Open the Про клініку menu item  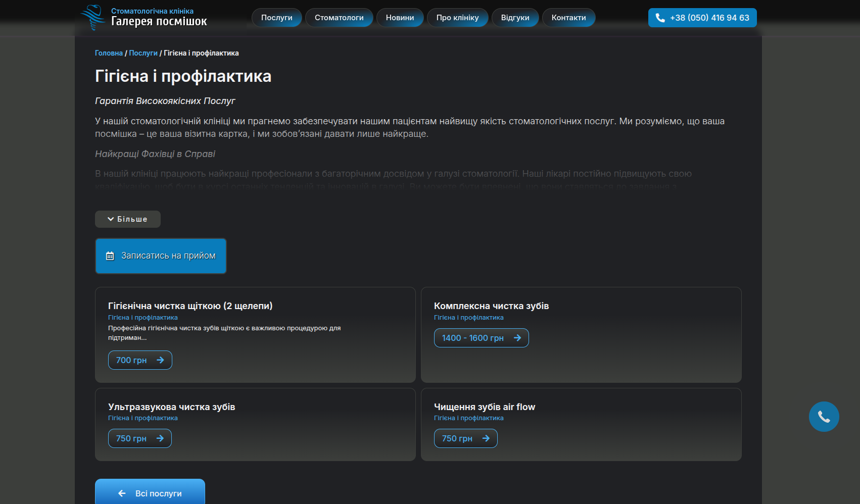click(x=457, y=18)
